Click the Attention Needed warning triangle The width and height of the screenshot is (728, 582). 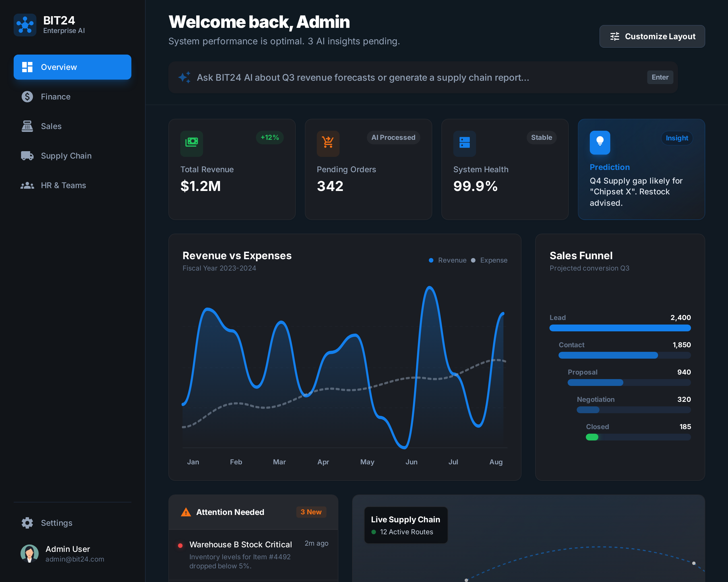pyautogui.click(x=186, y=512)
